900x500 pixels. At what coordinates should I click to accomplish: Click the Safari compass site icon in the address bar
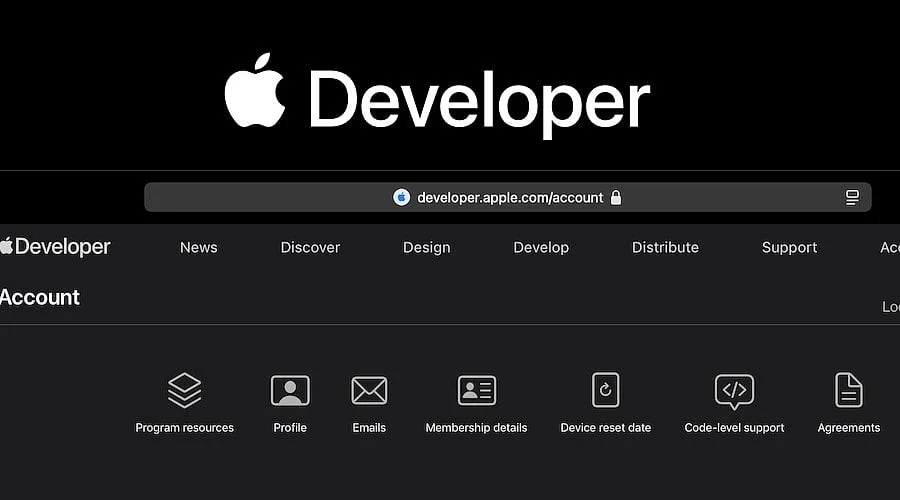point(401,197)
